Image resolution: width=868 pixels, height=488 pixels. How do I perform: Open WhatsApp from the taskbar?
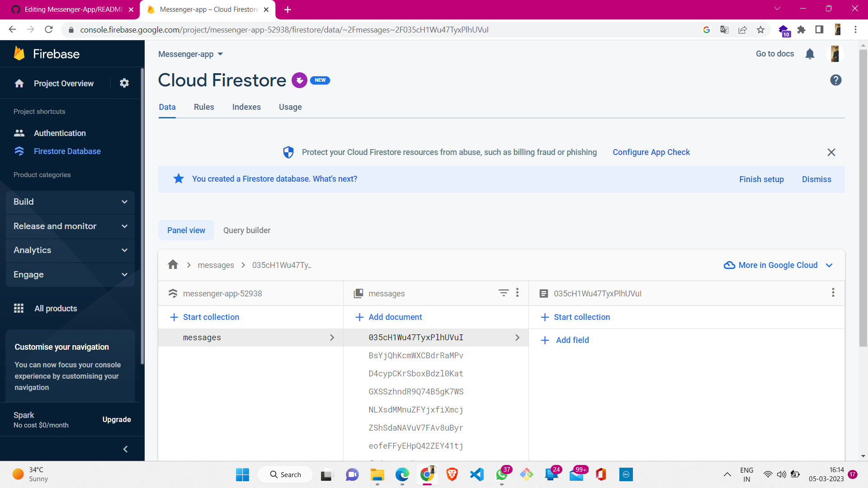502,474
